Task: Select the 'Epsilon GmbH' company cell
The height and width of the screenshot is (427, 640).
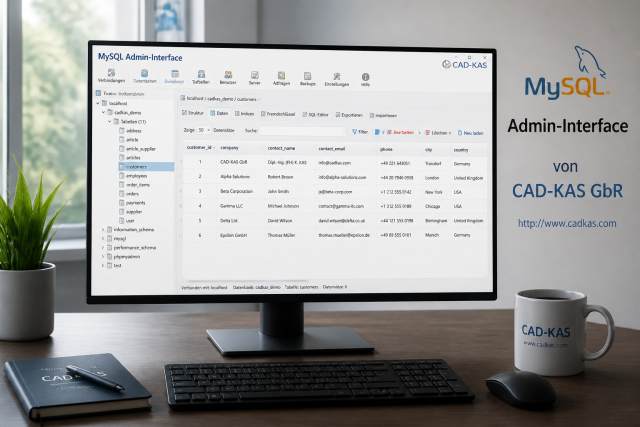Action: (x=233, y=235)
